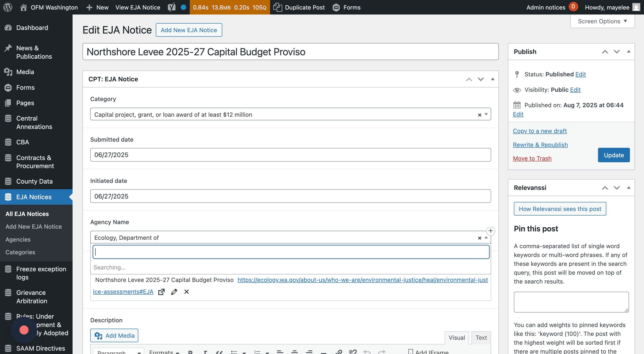
Task: Edit the linked notice with the pencil icon
Action: click(x=174, y=292)
